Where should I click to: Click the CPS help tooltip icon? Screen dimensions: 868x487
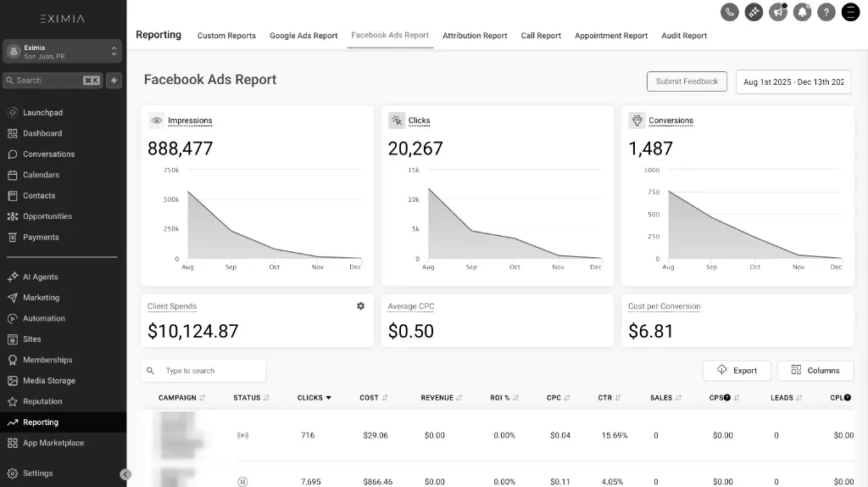pyautogui.click(x=727, y=398)
